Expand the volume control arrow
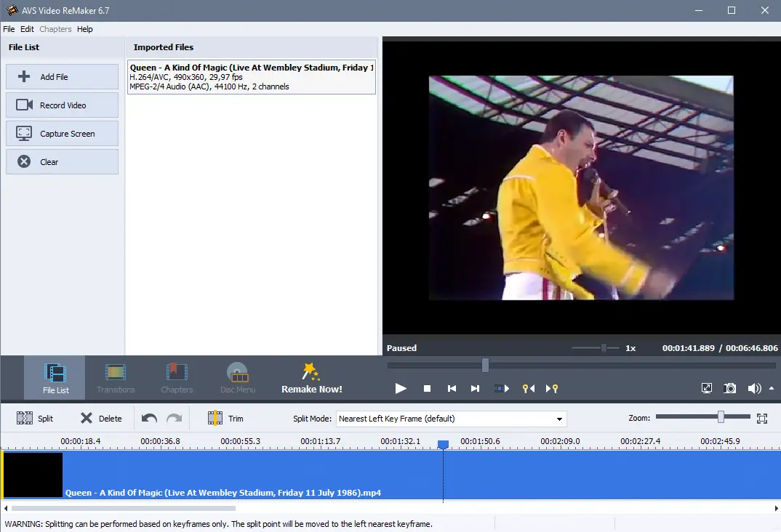Screen dimensions: 781x532 click(x=772, y=387)
